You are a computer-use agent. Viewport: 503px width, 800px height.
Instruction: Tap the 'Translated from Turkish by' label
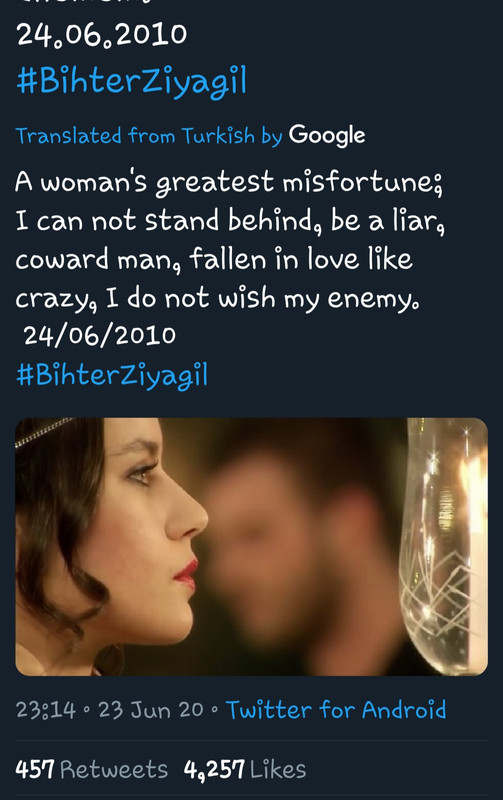(x=149, y=136)
